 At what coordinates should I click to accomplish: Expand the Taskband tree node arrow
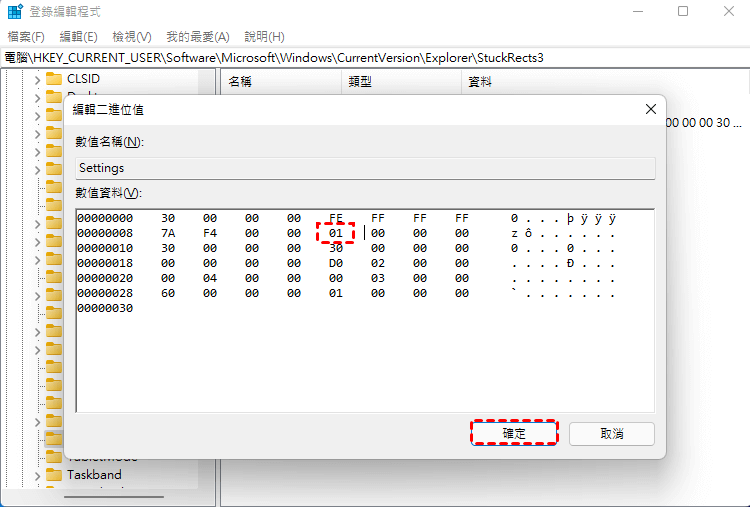pyautogui.click(x=37, y=474)
